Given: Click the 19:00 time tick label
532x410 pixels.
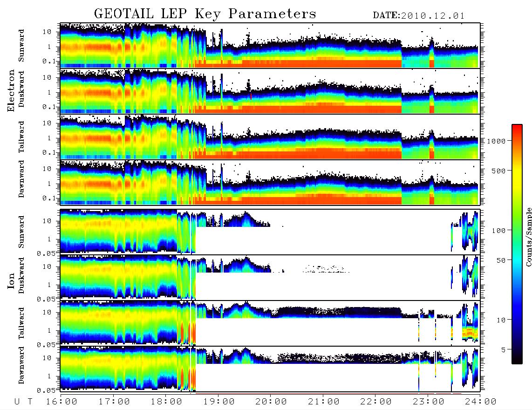Looking at the screenshot, I should 219,402.
